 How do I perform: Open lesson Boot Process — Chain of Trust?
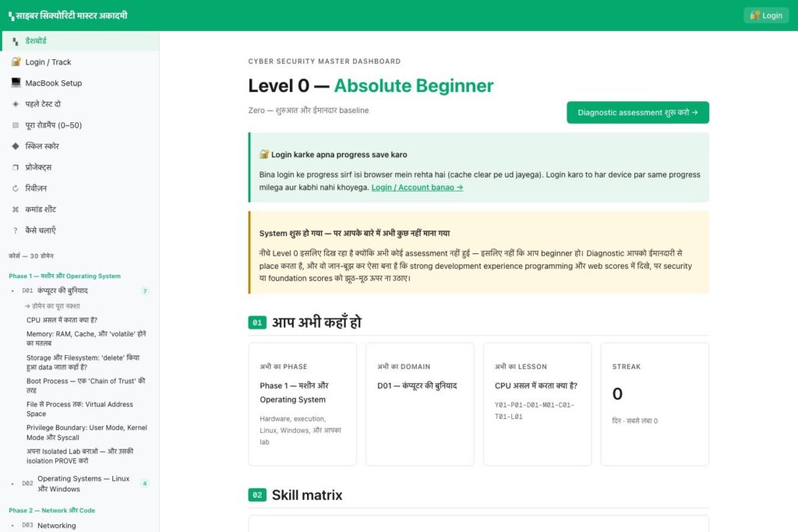pos(86,386)
